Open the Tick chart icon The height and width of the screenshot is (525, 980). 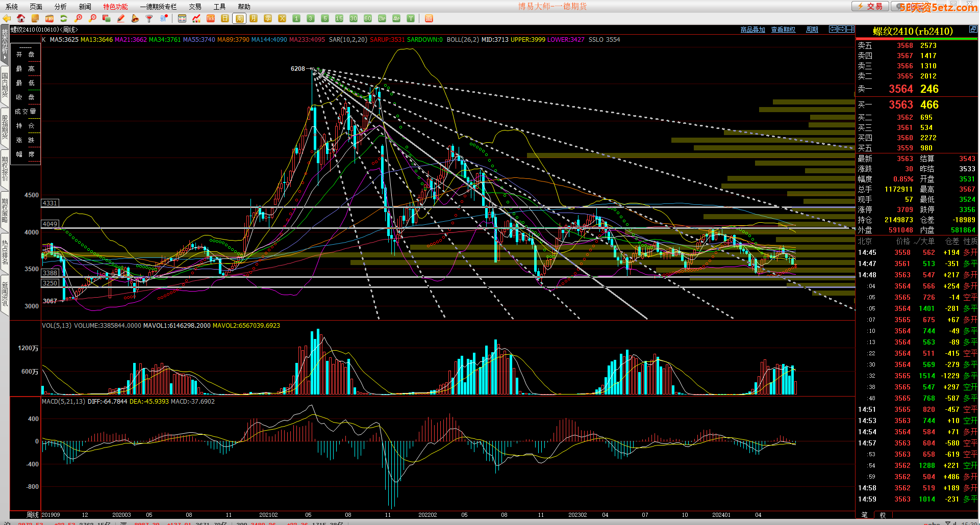tap(211, 18)
